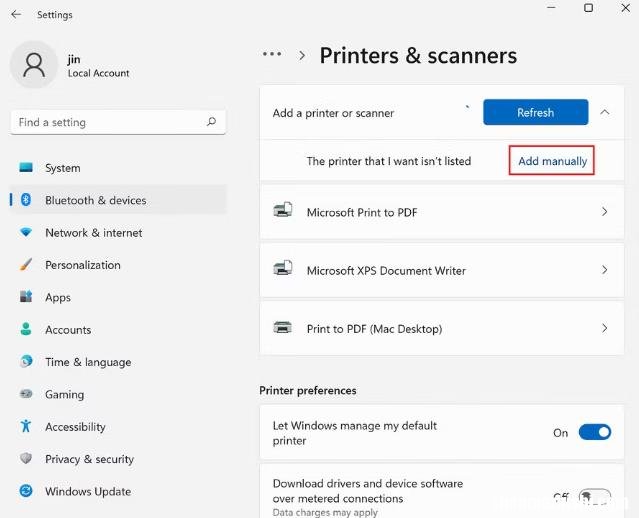Open the Microsoft Print to PDF entry
Screen dimensions: 639x518
pos(441,212)
